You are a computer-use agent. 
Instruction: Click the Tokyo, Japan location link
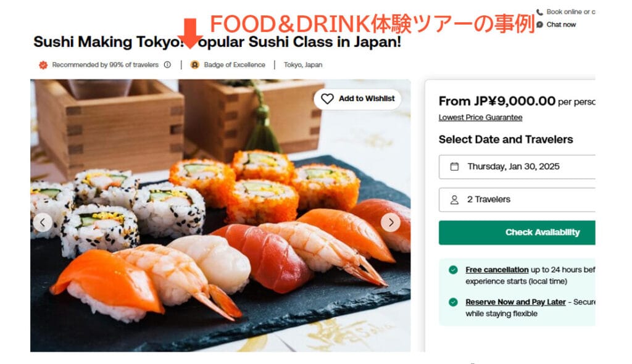click(x=303, y=65)
